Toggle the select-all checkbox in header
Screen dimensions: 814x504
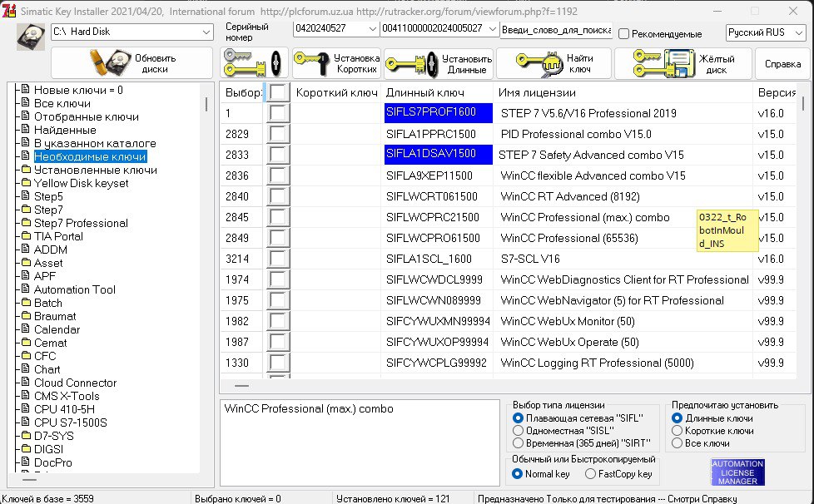(278, 92)
